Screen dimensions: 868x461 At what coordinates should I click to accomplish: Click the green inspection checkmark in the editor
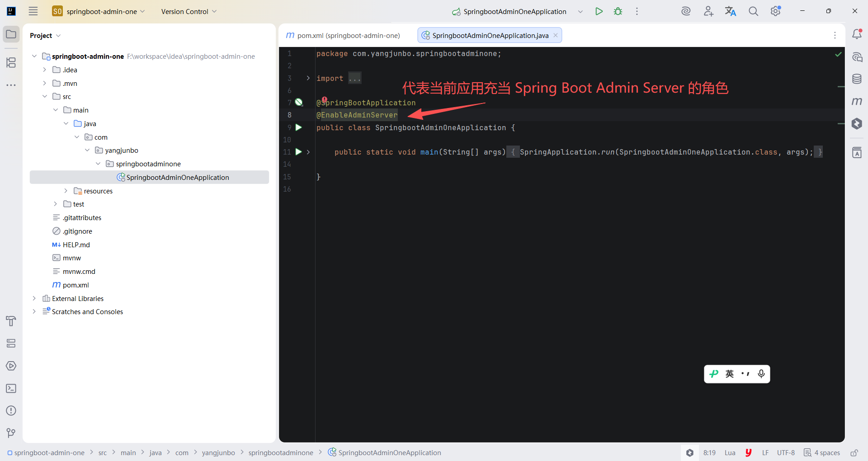click(838, 54)
